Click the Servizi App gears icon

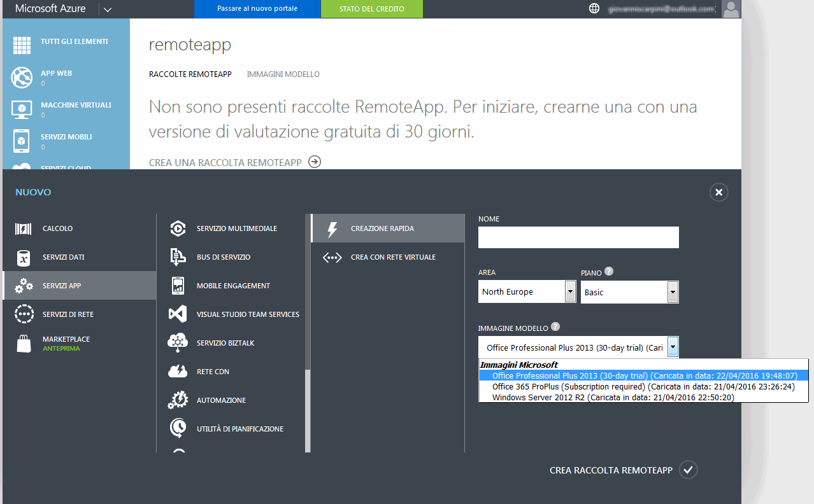(x=24, y=286)
